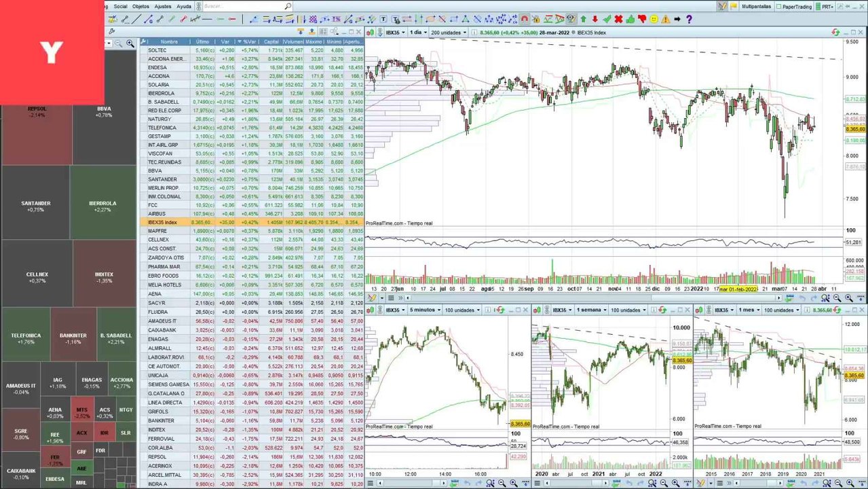
Task: Insert the yellow smiley face symbol
Action: coord(654,19)
